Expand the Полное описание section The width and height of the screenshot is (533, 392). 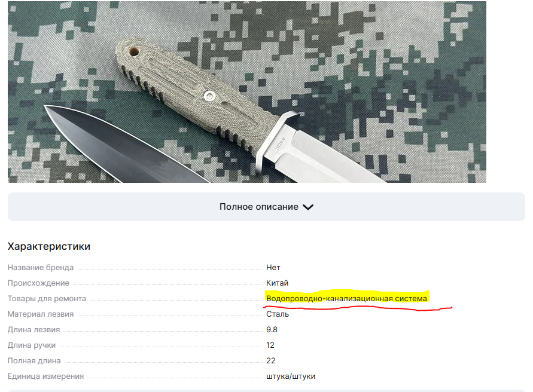(x=266, y=207)
